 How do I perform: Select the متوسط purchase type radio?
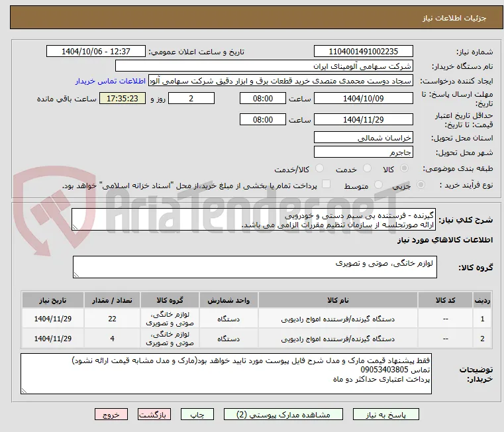point(378,185)
